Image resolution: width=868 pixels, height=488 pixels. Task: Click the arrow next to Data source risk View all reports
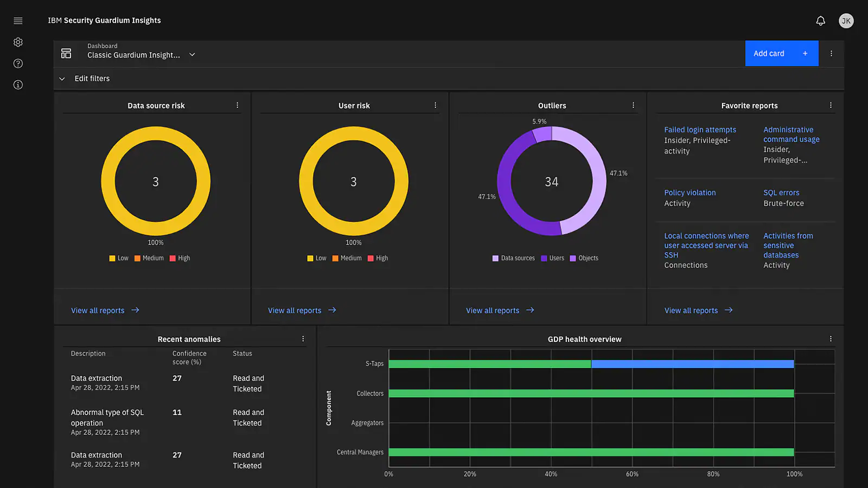click(x=136, y=310)
